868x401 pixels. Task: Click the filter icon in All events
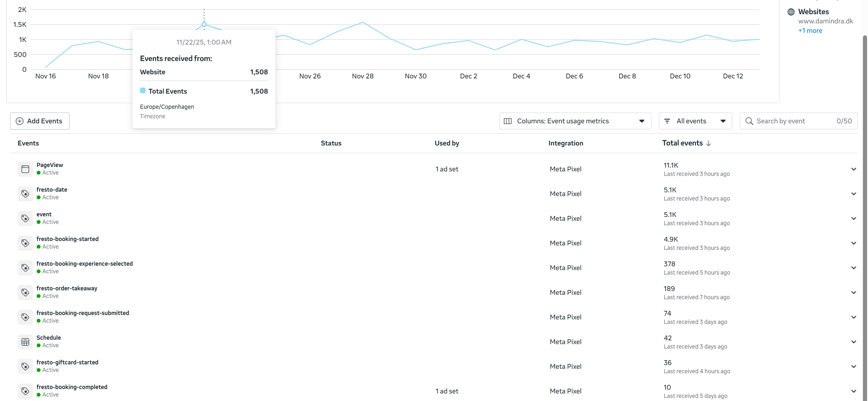point(667,121)
